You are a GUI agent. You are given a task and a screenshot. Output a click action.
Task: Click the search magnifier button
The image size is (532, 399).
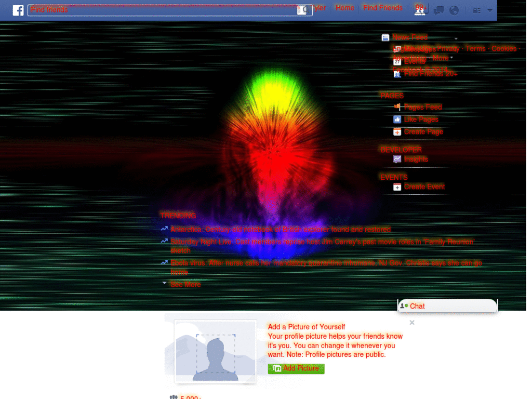coord(304,10)
